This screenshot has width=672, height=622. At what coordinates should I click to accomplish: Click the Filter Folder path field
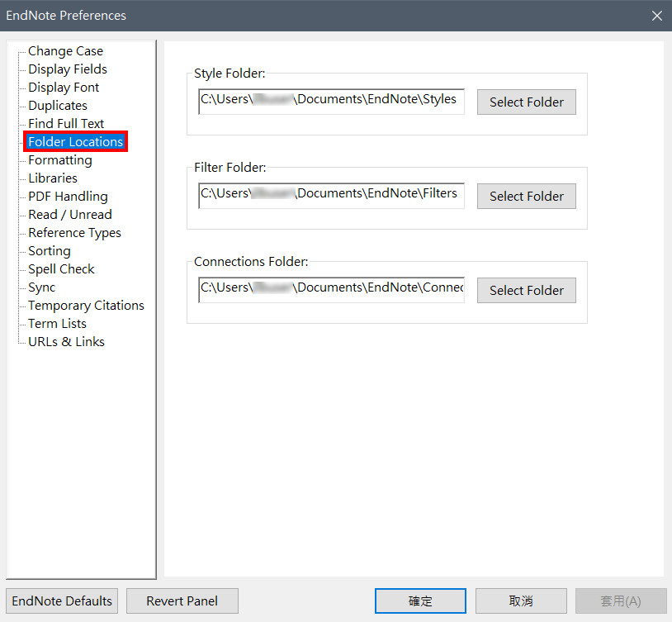[x=331, y=196]
